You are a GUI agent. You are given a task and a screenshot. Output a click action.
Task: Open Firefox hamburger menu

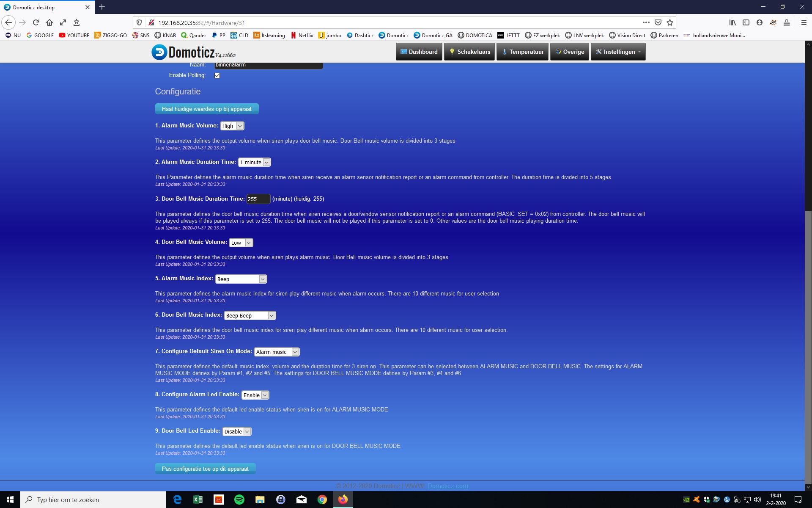804,22
